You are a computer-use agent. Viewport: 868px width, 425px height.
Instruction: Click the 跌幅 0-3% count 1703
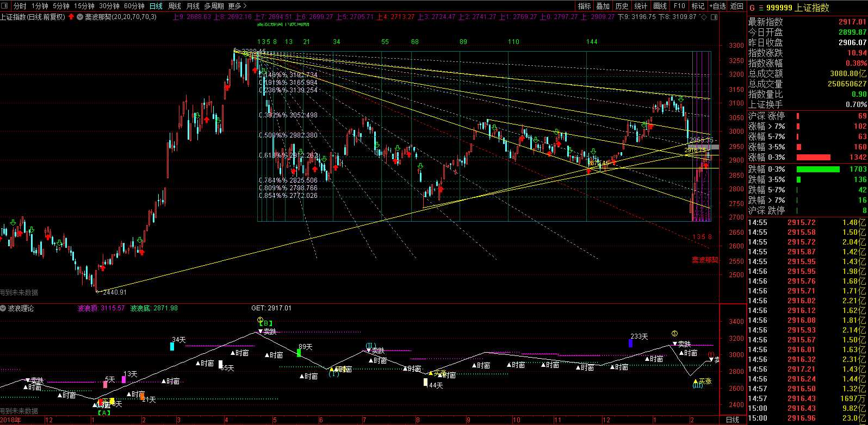tap(857, 169)
